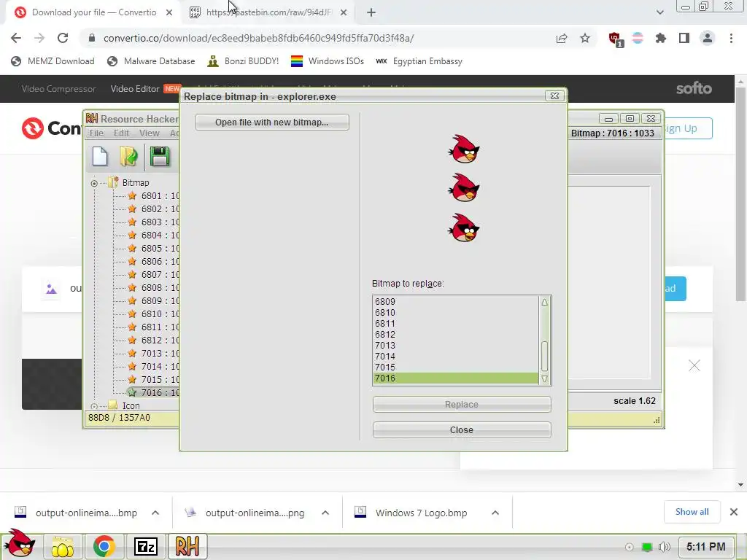The width and height of the screenshot is (747, 560).
Task: Click scroll up arrow of bitmap list
Action: pos(544,303)
